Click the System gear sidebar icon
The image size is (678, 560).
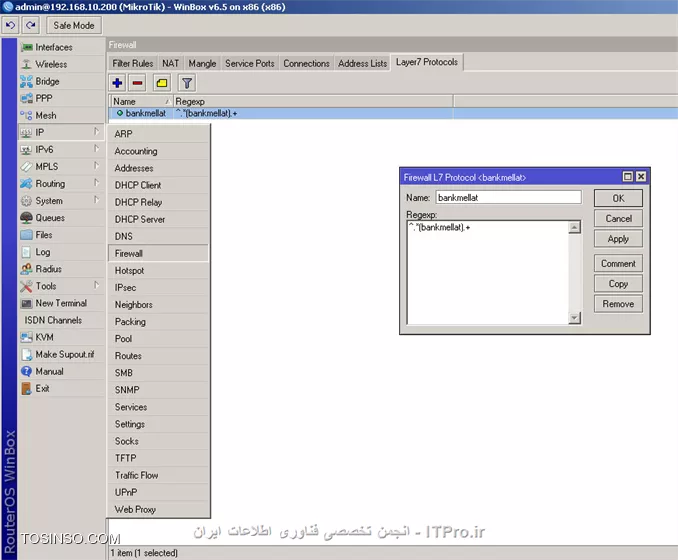[x=26, y=201]
